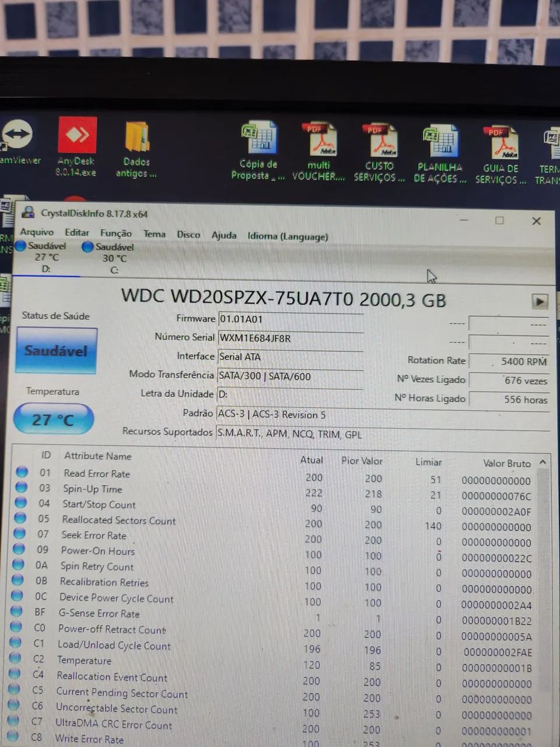Click status orb for Temperature attribute
The image size is (560, 747).
tap(15, 658)
